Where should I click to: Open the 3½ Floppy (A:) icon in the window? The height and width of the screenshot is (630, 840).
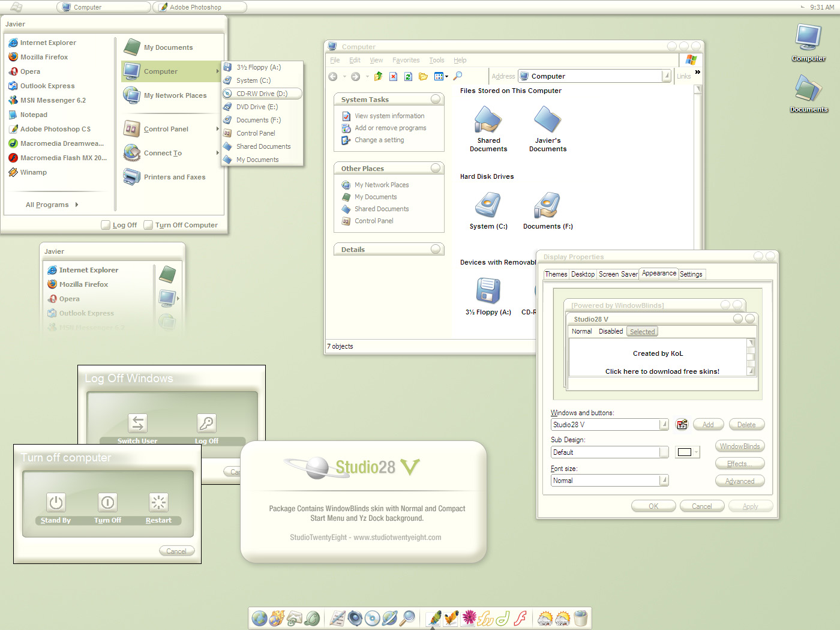pyautogui.click(x=488, y=291)
